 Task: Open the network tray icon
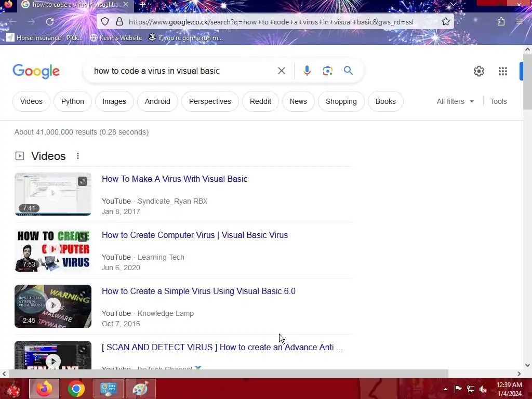tap(470, 389)
